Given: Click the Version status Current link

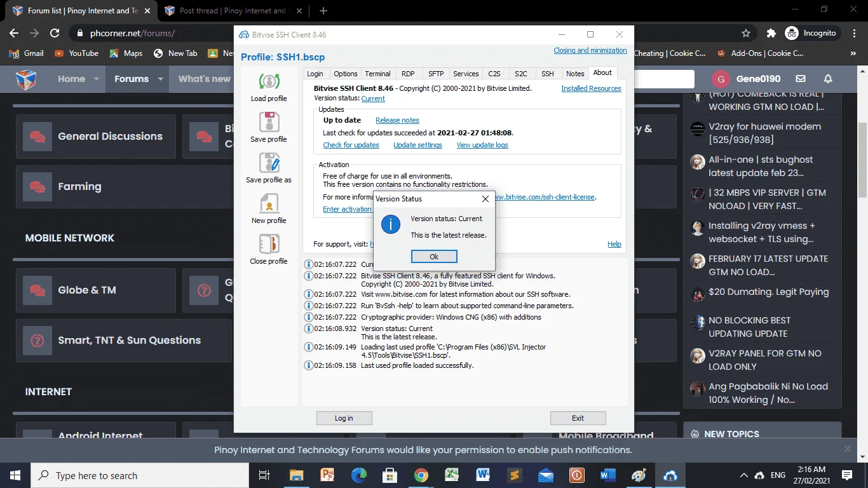Looking at the screenshot, I should coord(373,98).
